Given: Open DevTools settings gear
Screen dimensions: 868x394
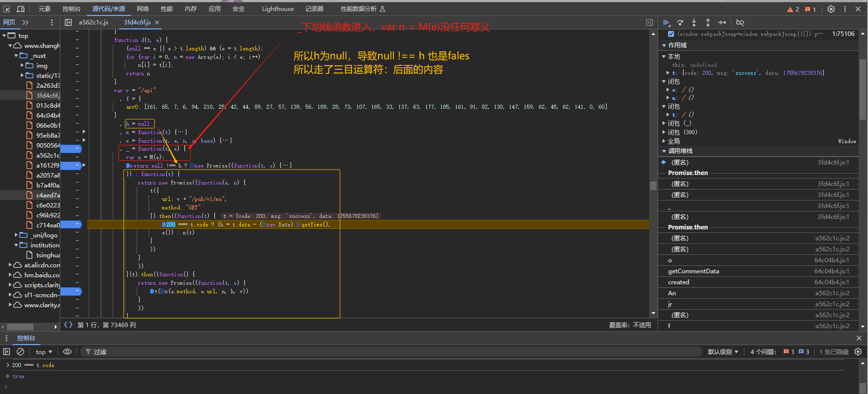Looking at the screenshot, I should tap(831, 9).
